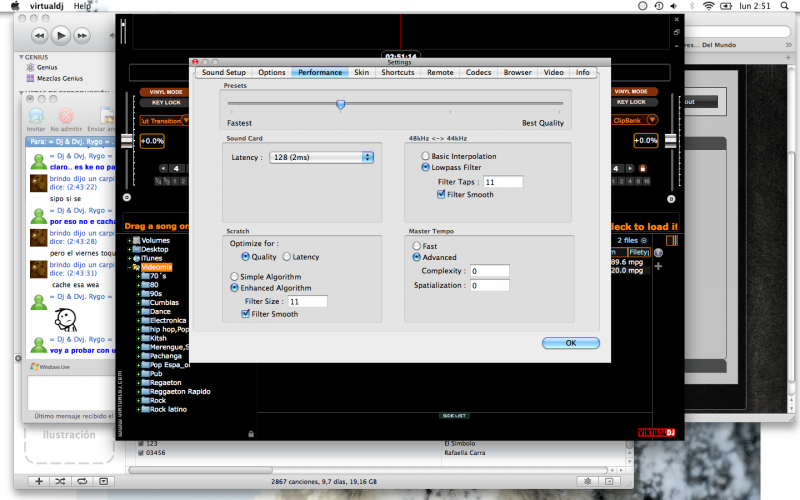Expand the iTunes tree node
The image size is (800, 500).
[130, 258]
